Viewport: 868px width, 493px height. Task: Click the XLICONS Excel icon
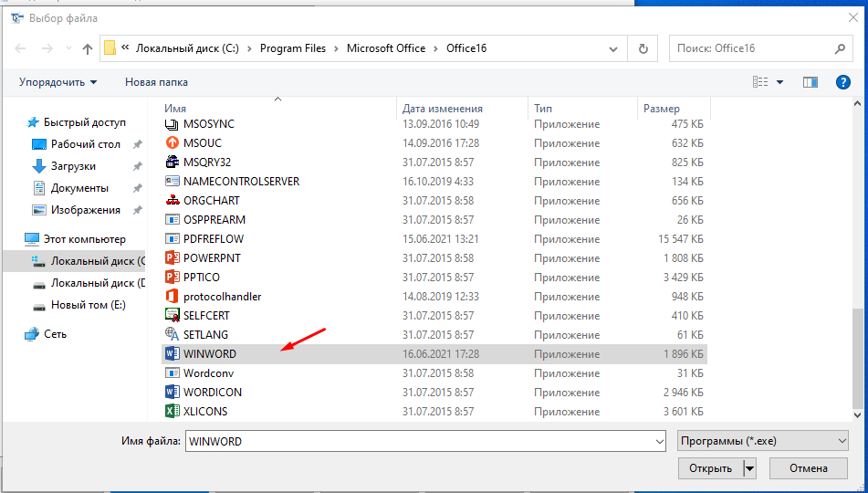[x=172, y=411]
